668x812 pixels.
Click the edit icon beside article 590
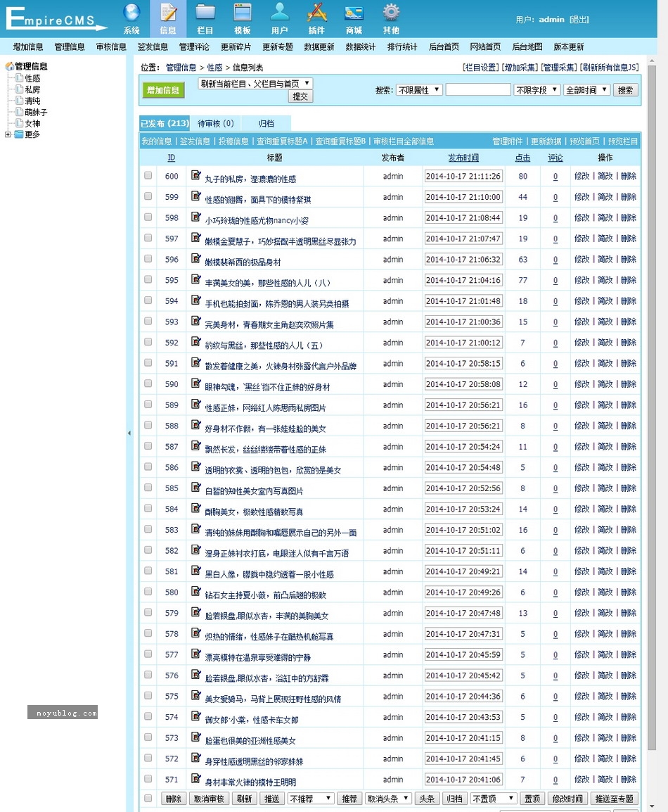click(x=195, y=383)
